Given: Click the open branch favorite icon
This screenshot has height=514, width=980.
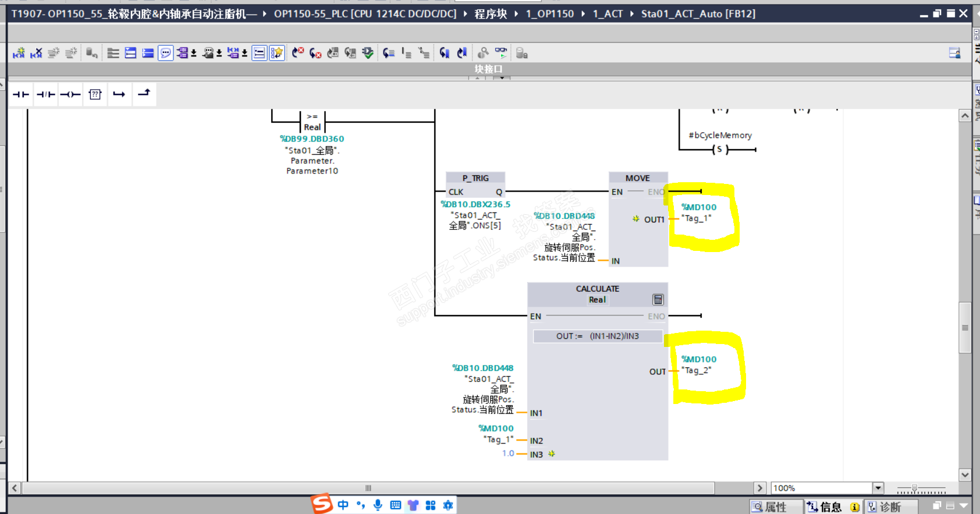Looking at the screenshot, I should pyautogui.click(x=119, y=94).
